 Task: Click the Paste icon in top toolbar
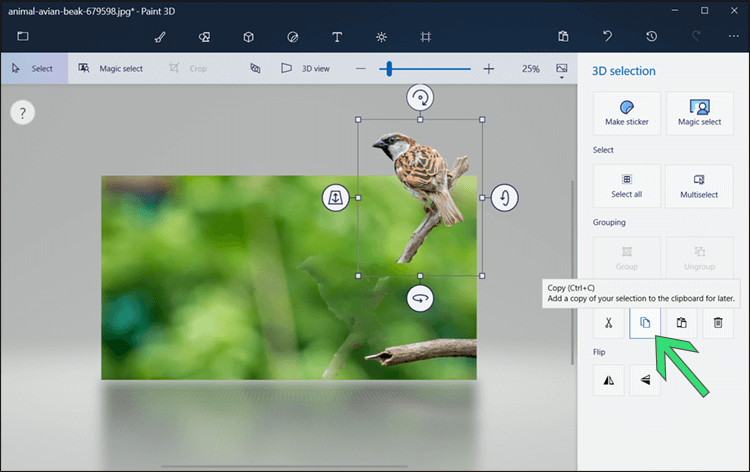point(563,36)
